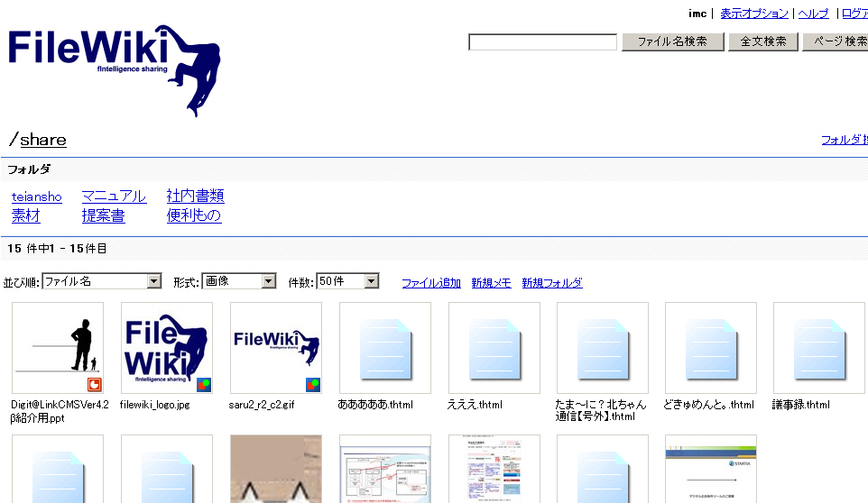Open the 便利もの folder

[x=194, y=215]
